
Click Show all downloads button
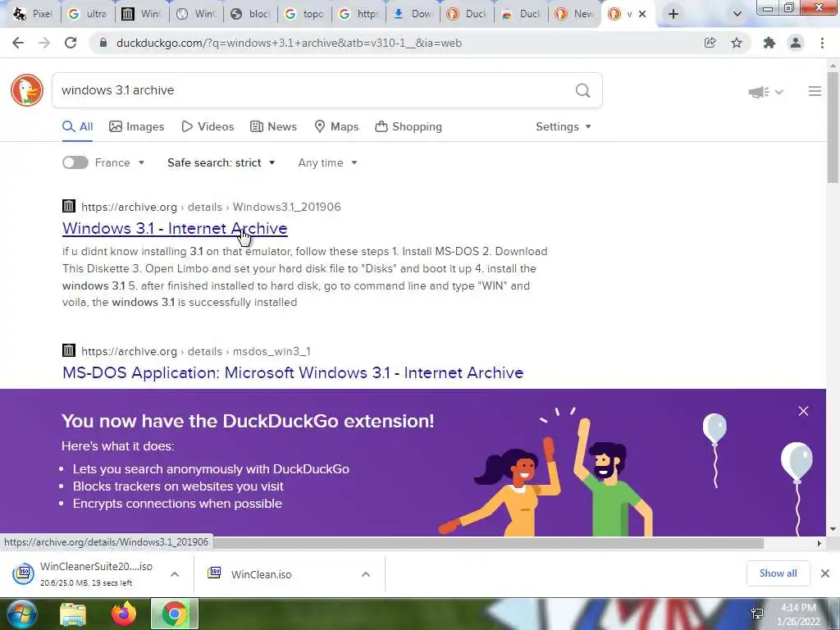point(778,573)
